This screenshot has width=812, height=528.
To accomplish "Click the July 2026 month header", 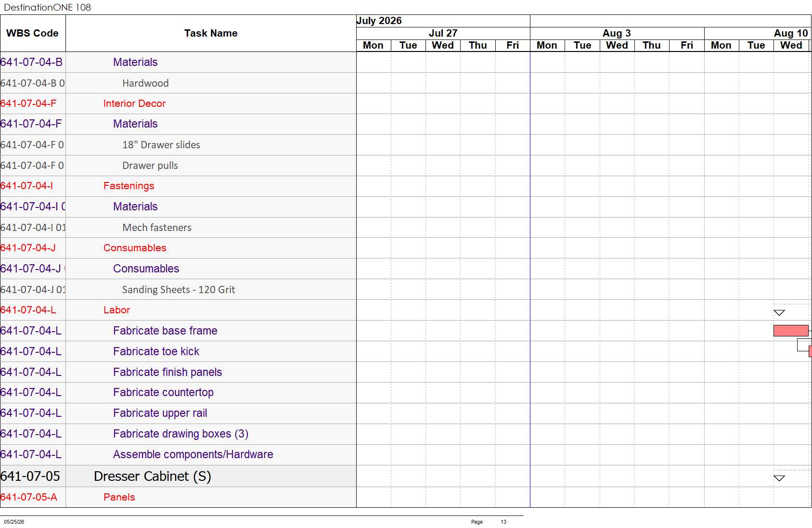I will pyautogui.click(x=379, y=21).
